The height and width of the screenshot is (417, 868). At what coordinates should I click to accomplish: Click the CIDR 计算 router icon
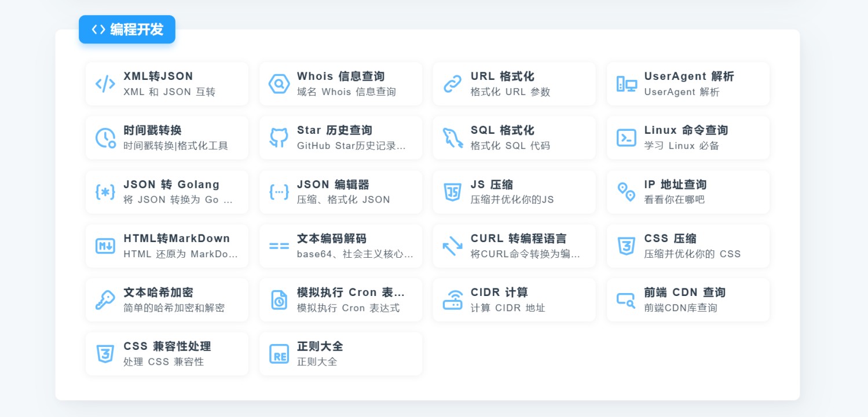tap(453, 300)
